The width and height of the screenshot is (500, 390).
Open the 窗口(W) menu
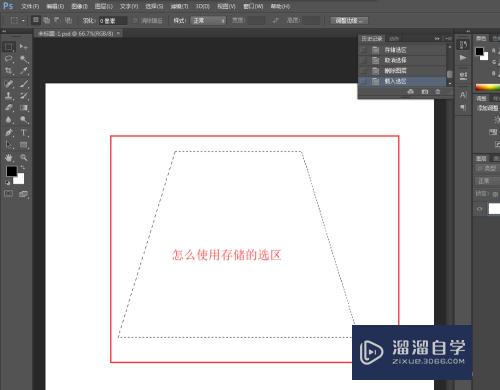253,6
